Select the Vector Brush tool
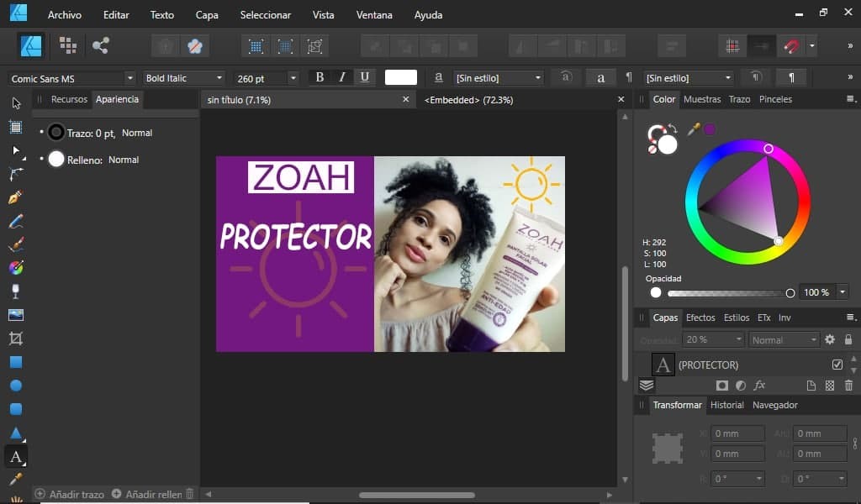Viewport: 861px width, 504px height. (x=16, y=244)
